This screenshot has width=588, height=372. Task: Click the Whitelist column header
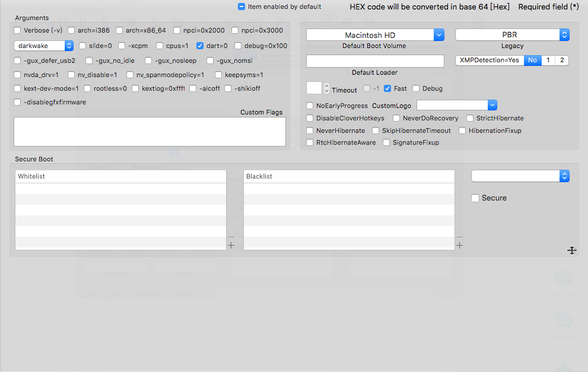[x=120, y=176]
